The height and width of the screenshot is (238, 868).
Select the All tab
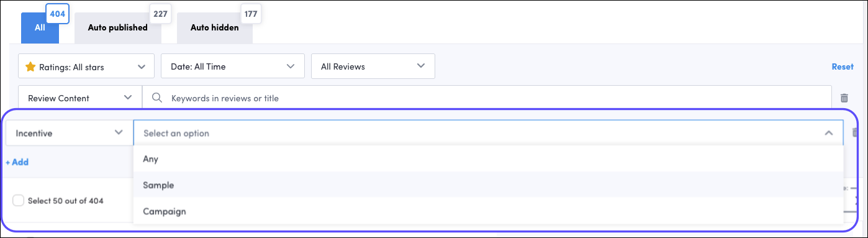pyautogui.click(x=40, y=27)
